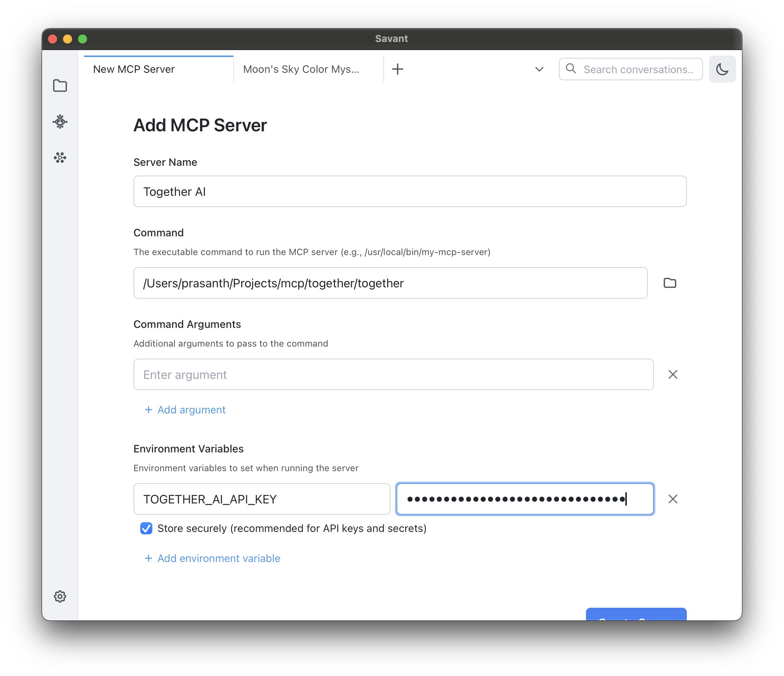The width and height of the screenshot is (784, 676).
Task: Open the folder icon in left sidebar
Action: 60,86
